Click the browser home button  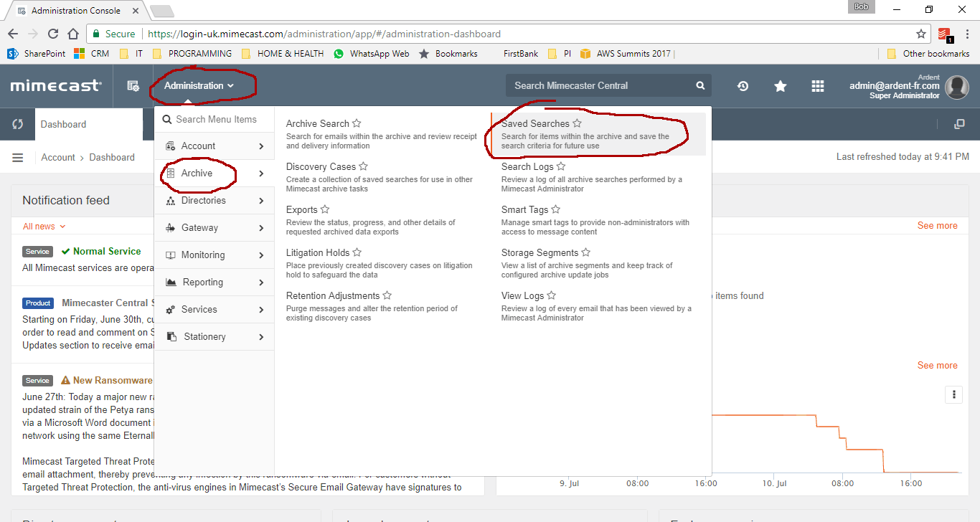point(72,34)
